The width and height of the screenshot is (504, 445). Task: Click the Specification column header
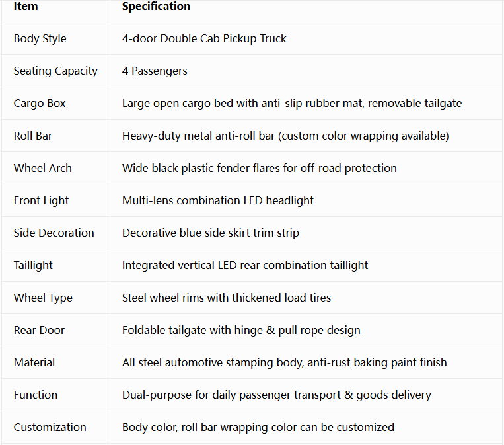tap(156, 6)
